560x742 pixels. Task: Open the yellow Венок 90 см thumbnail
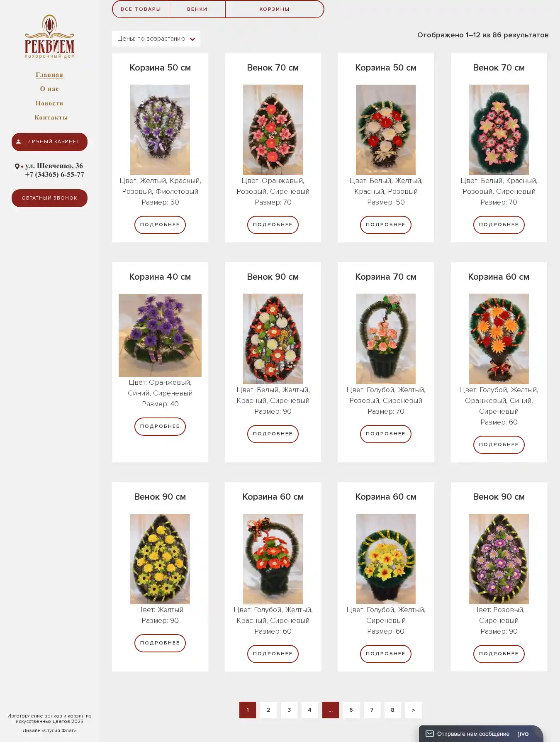[160, 559]
